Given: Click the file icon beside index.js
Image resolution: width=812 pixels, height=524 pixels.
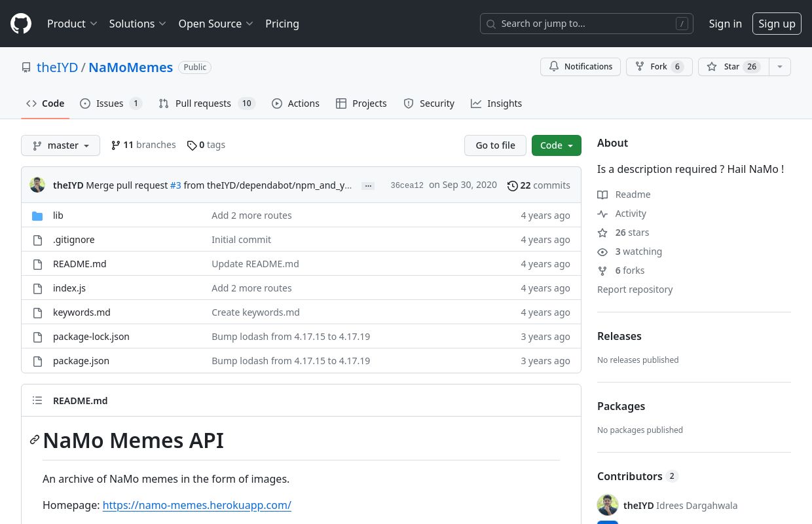Looking at the screenshot, I should [37, 288].
